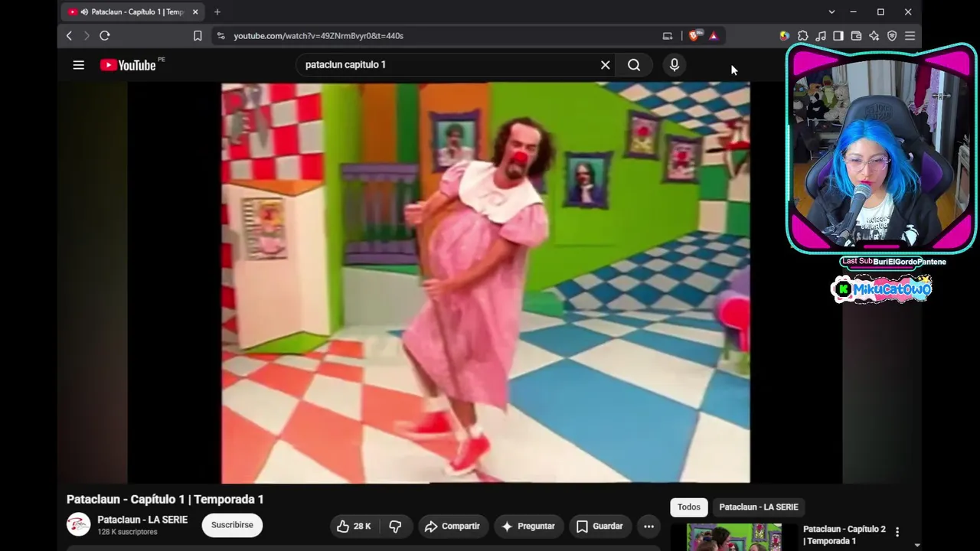Image resolution: width=980 pixels, height=551 pixels.
Task: Click the 128 K suscriptores text
Action: click(127, 532)
